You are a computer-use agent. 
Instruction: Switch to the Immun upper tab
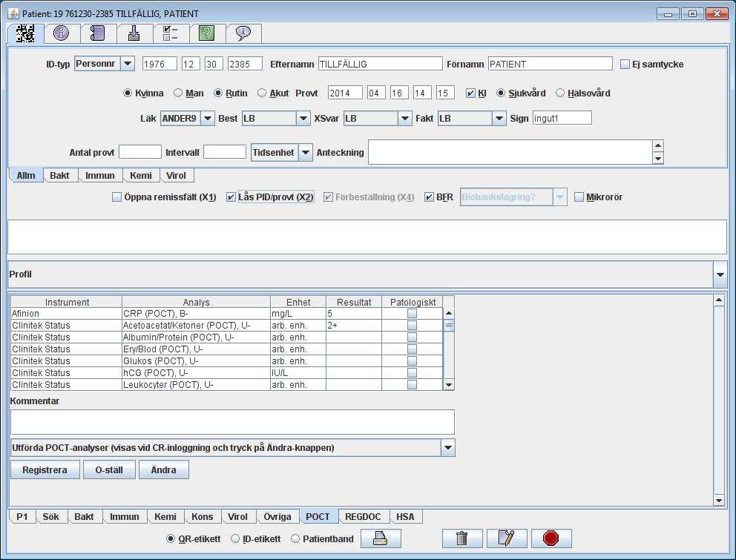point(100,176)
